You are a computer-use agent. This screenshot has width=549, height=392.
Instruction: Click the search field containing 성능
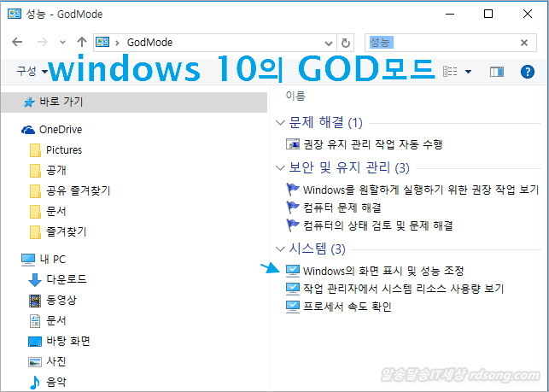coord(440,42)
